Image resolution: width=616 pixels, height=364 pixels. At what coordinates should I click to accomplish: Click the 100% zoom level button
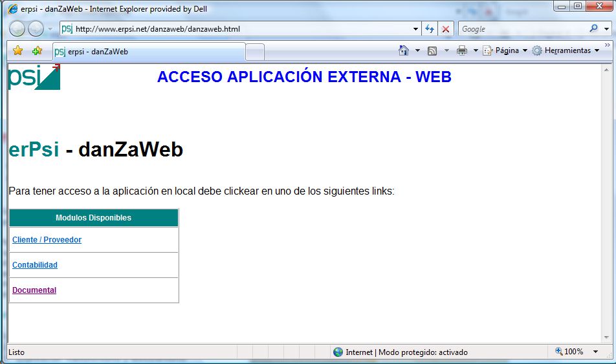(569, 352)
